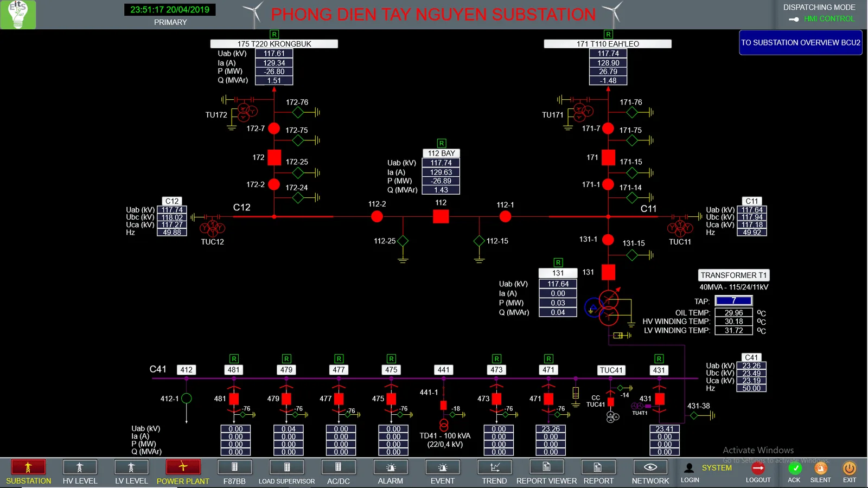Click the 112 BAY label
The image size is (868, 488).
442,153
